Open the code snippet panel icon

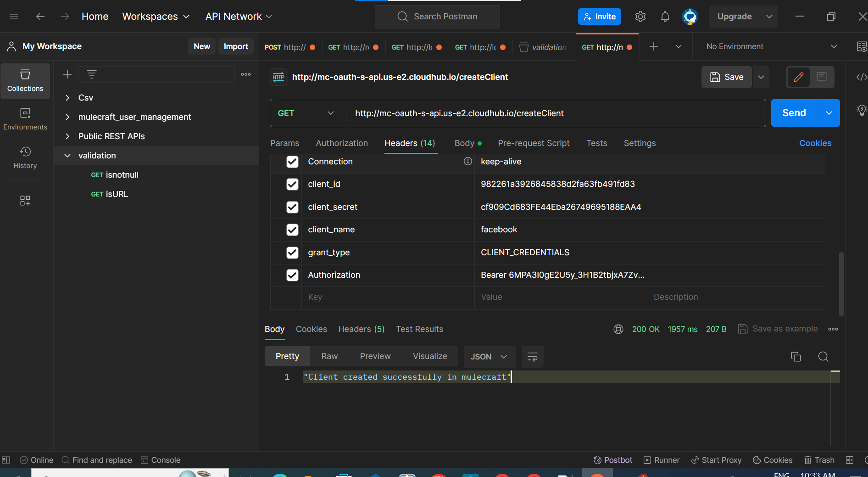pyautogui.click(x=861, y=77)
